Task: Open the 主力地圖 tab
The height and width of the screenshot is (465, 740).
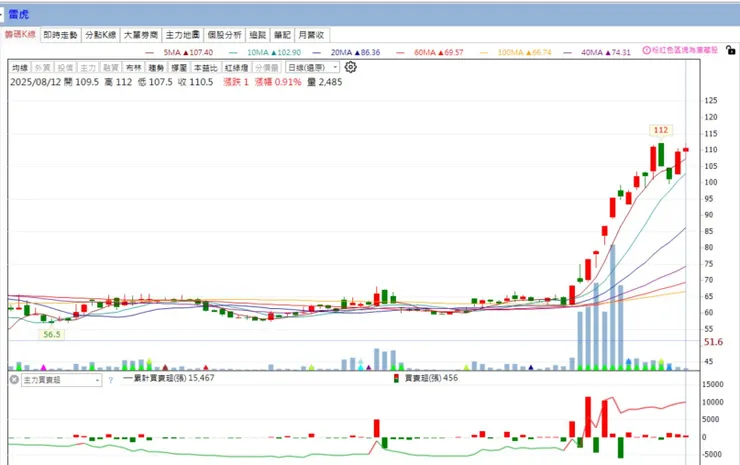Action: pos(182,35)
